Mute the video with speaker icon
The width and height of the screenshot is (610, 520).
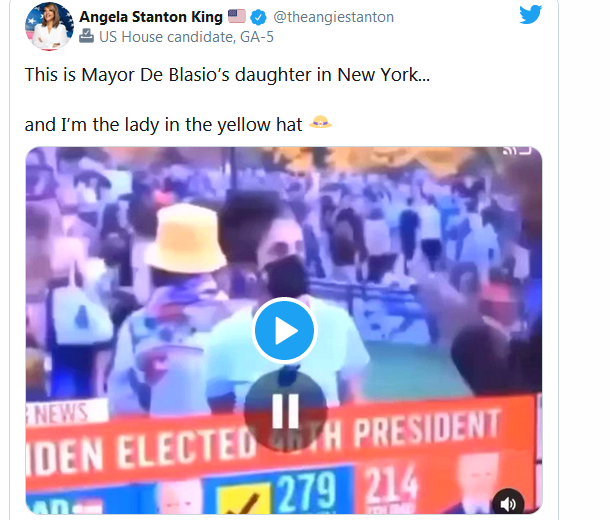(x=508, y=503)
